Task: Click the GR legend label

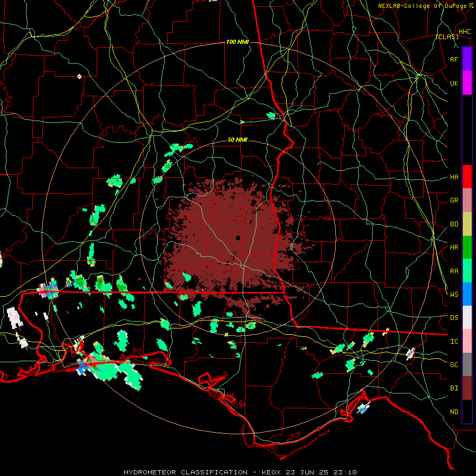Action: [x=454, y=200]
